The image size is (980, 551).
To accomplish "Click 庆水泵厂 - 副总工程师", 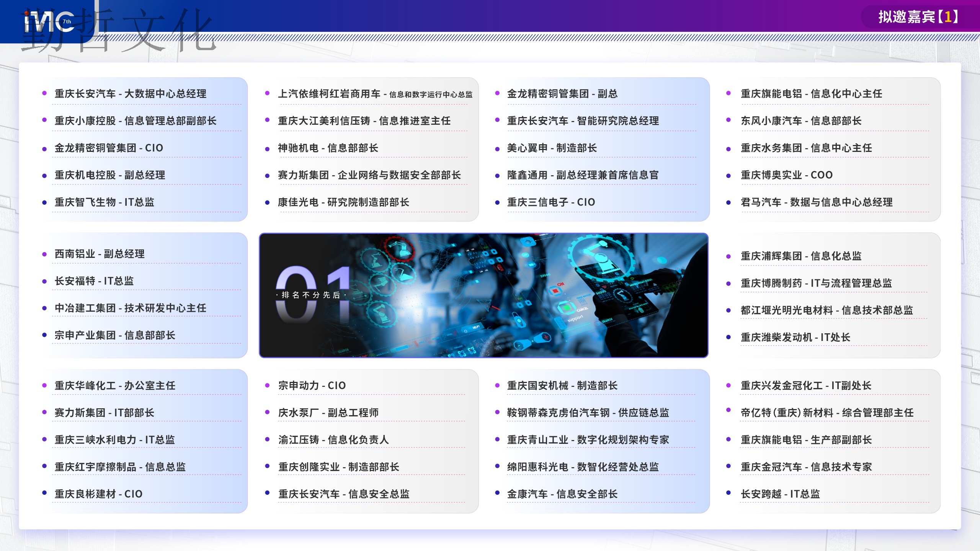I will 328,413.
